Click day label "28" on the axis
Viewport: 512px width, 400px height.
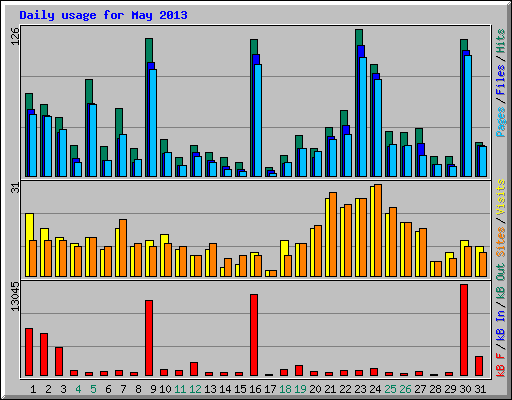pyautogui.click(x=435, y=389)
